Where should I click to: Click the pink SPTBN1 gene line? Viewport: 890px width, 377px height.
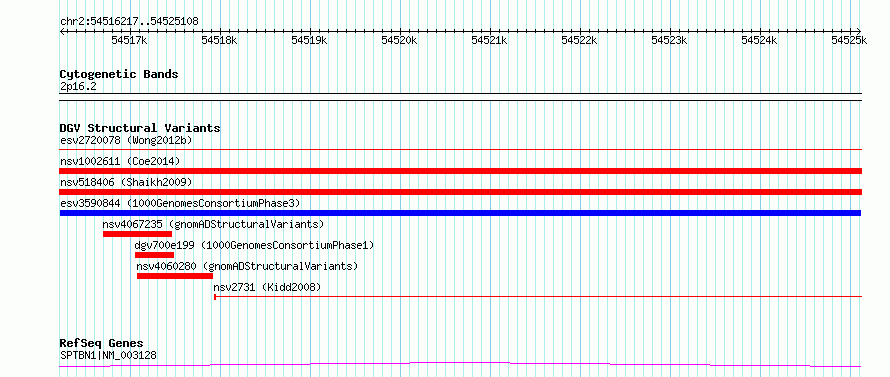[460, 365]
